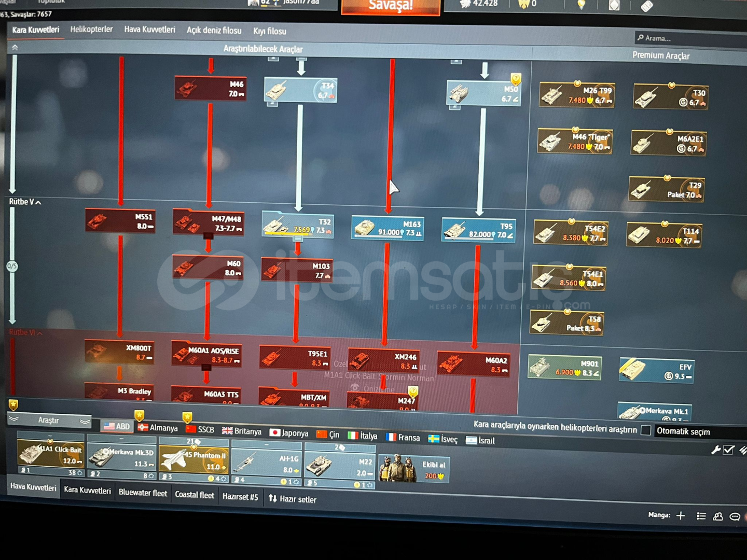Collapse the Rütbe V rank section
The width and height of the screenshot is (747, 560).
pos(25,202)
